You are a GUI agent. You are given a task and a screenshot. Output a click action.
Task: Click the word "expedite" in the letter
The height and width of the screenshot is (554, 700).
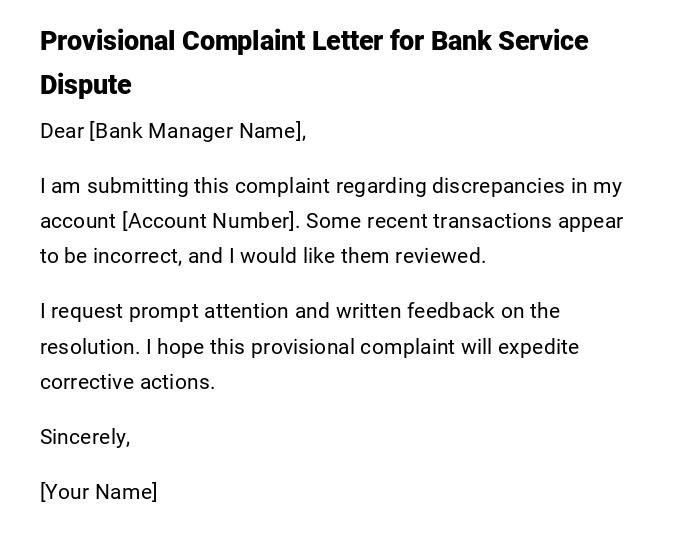point(538,347)
